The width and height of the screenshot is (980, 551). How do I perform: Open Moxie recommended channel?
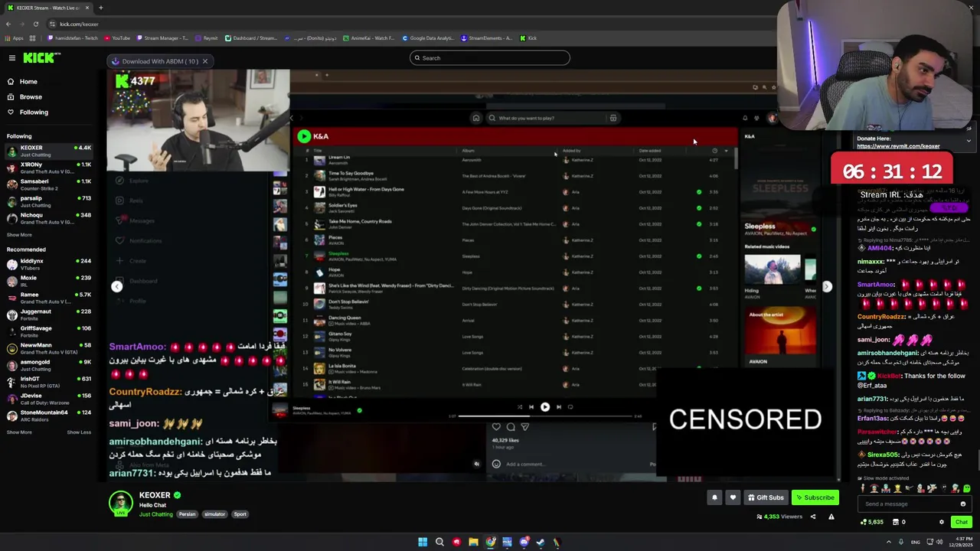point(47,281)
